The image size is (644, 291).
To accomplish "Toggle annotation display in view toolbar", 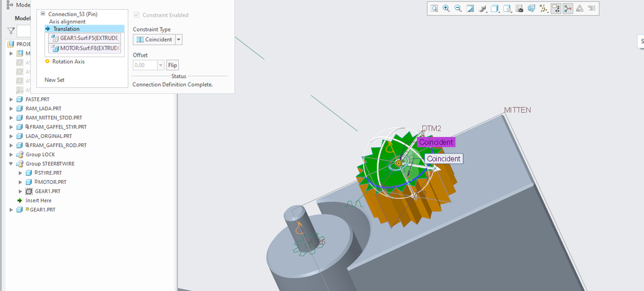I will (x=556, y=8).
